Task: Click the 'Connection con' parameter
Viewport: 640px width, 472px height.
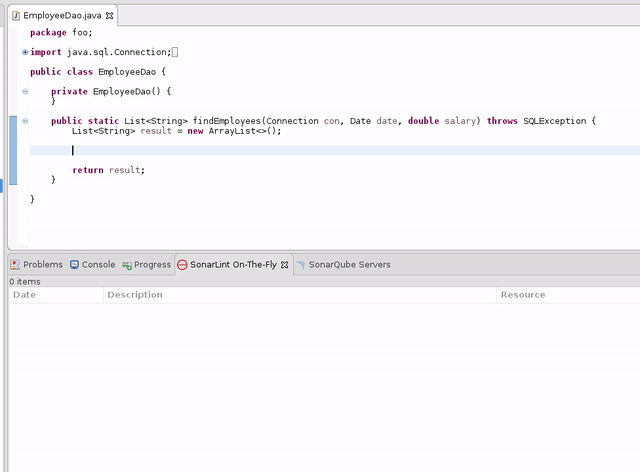Action: tap(302, 121)
